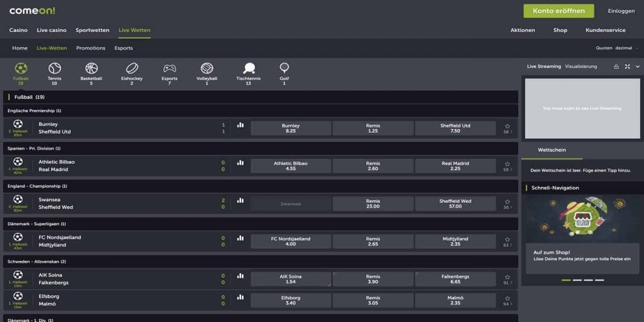Click the ComeOn! logo

tap(32, 11)
